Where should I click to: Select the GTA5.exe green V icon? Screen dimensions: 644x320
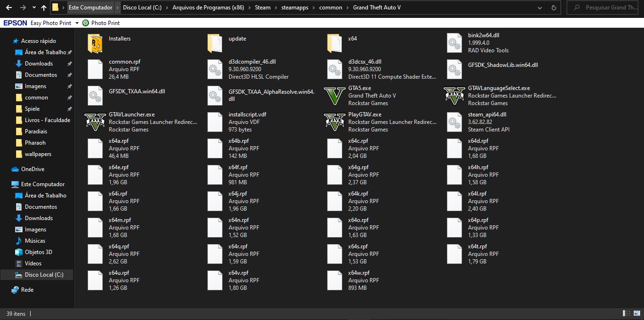click(x=335, y=96)
